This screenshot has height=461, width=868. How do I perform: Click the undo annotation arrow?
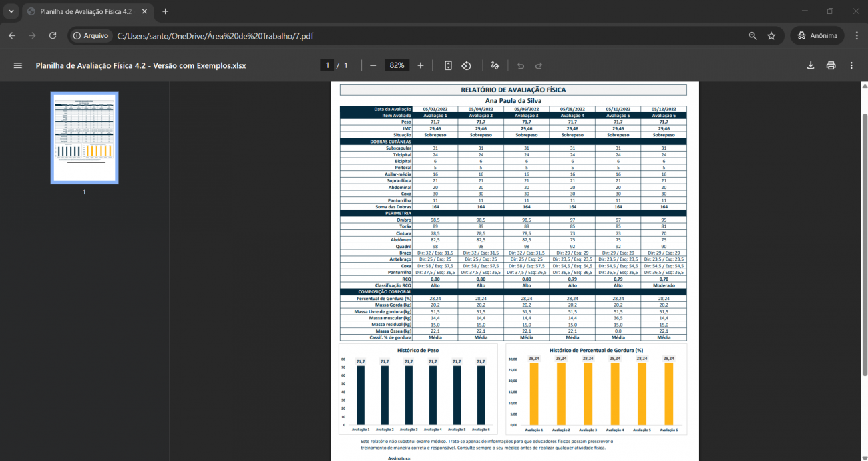click(521, 65)
